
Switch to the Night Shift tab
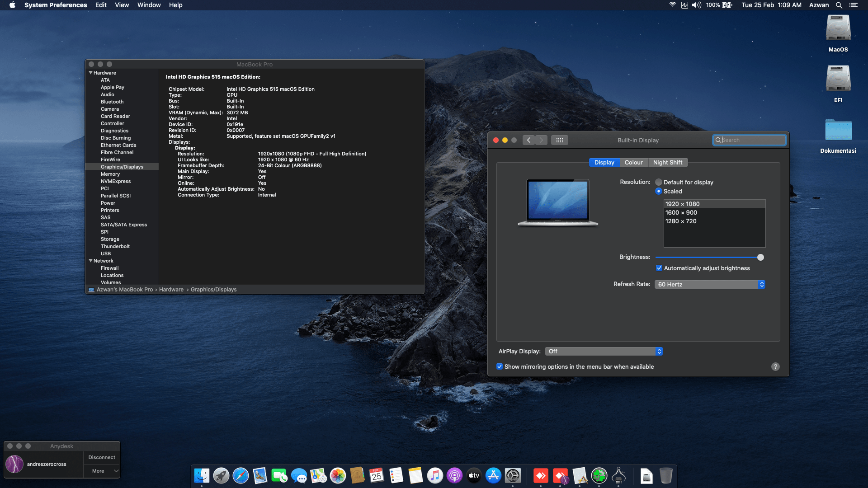[x=668, y=162]
